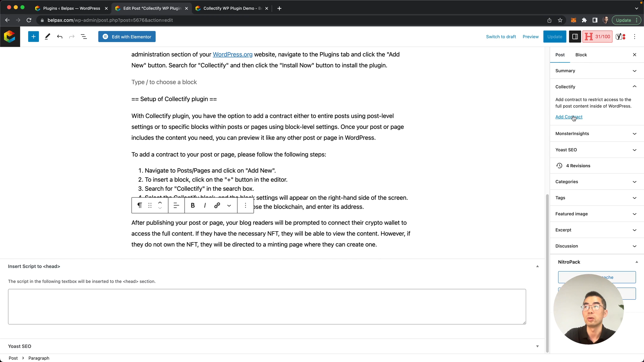644x362 pixels.
Task: Click the block drag handle icon
Action: (x=150, y=205)
